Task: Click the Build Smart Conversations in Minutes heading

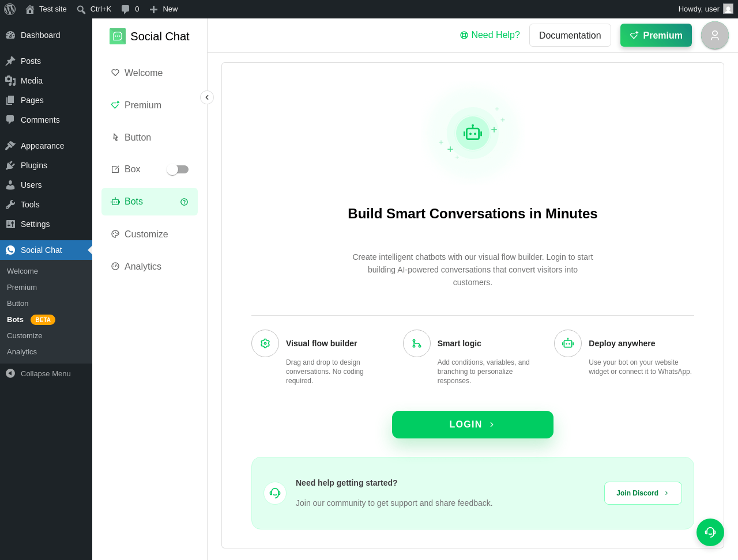Action: 473,214
